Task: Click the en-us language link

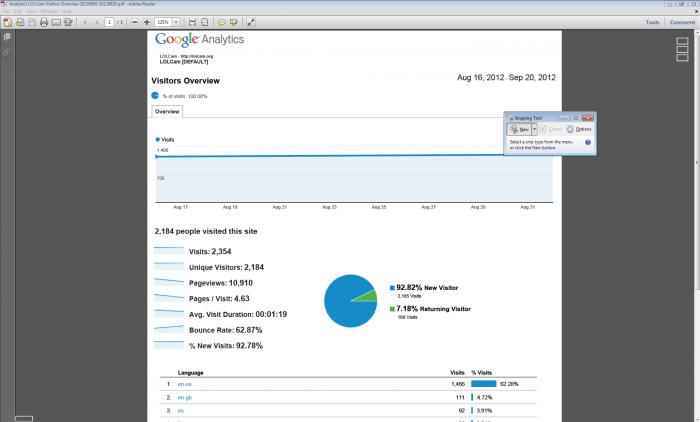Action: click(x=184, y=384)
